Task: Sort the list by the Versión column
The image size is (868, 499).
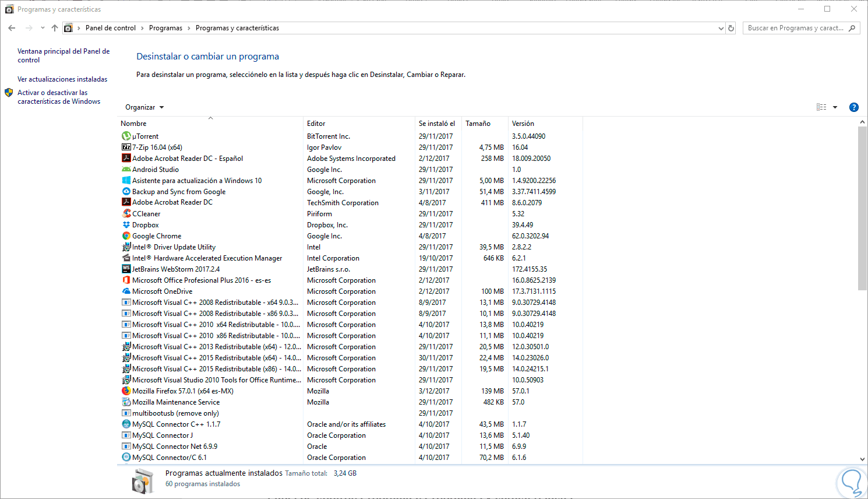Action: click(545, 124)
